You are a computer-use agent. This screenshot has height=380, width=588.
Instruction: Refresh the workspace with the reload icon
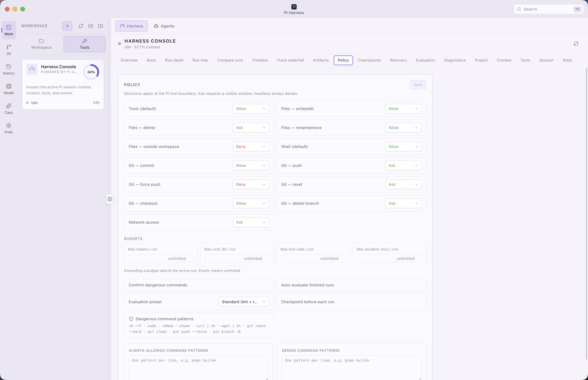click(81, 26)
